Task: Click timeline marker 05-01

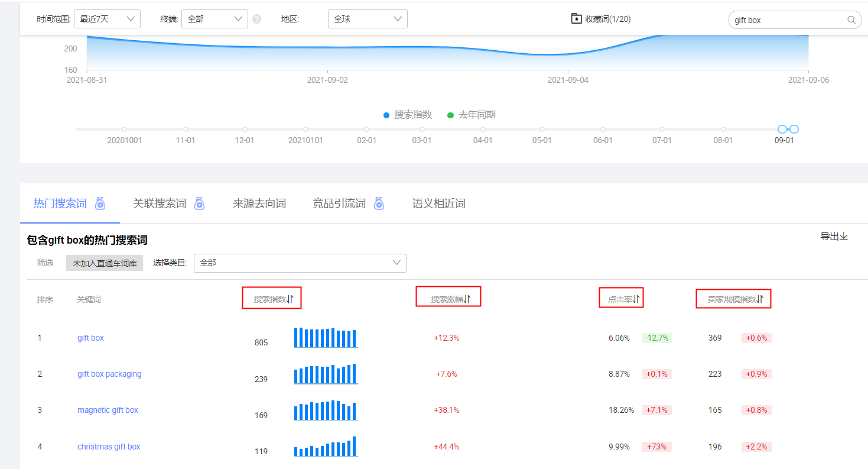Action: coord(542,129)
